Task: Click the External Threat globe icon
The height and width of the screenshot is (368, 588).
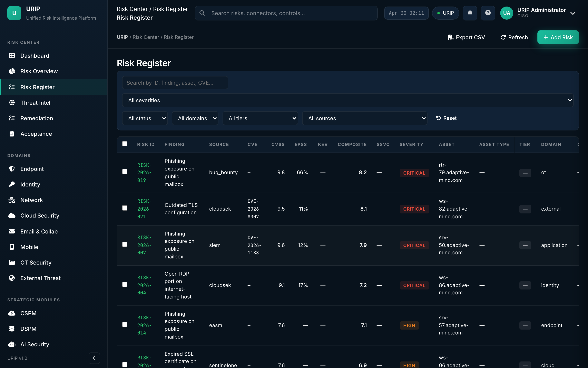Action: 12,278
